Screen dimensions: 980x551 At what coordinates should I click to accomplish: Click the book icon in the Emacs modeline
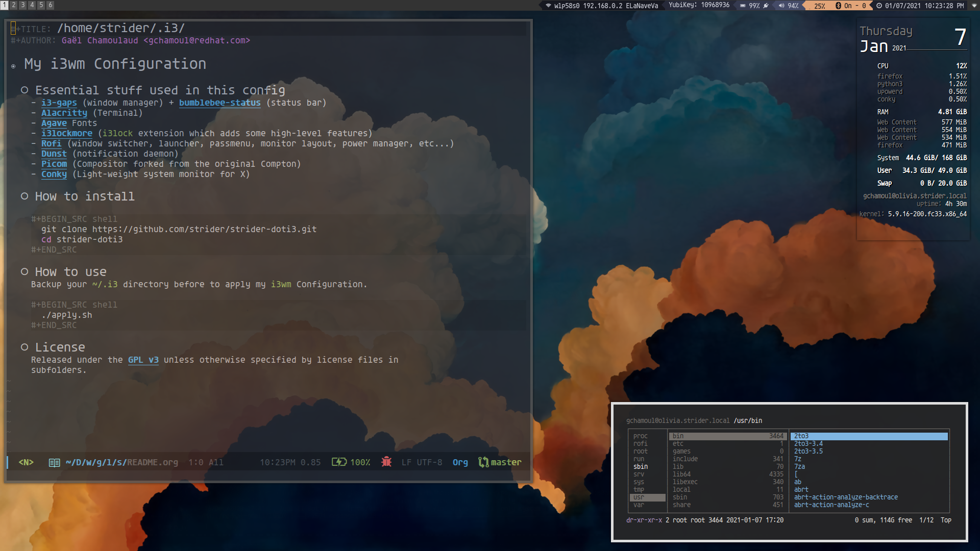pos(54,462)
